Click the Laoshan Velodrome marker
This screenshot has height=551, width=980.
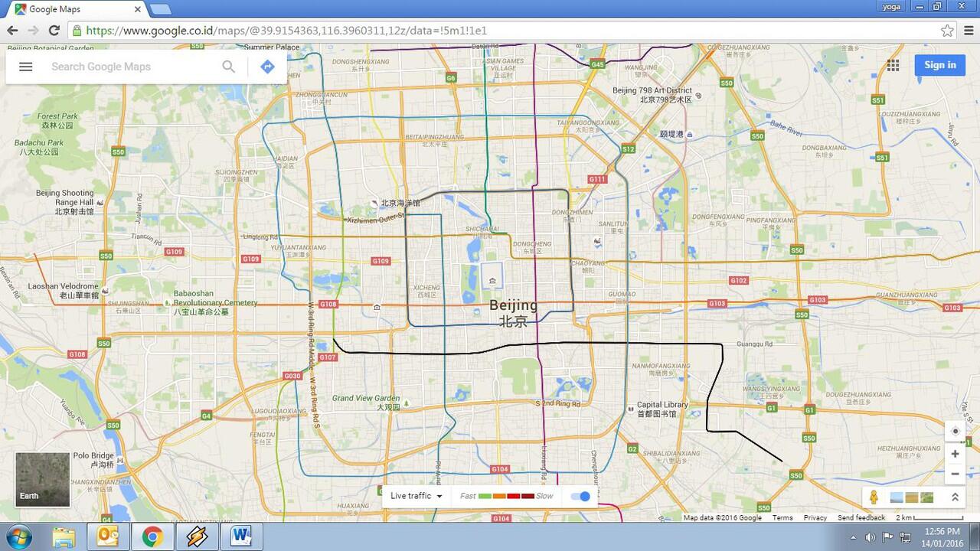coord(105,291)
